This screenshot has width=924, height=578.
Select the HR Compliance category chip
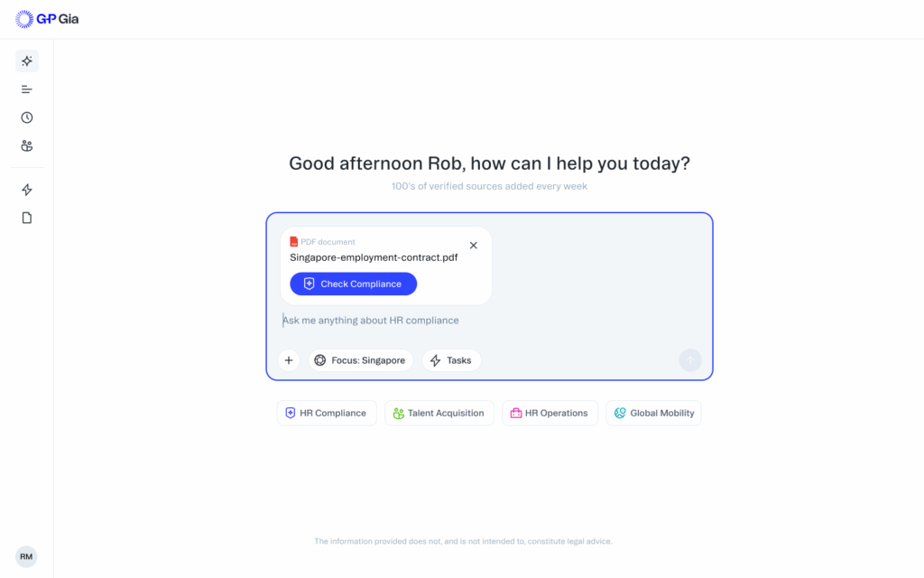[327, 413]
